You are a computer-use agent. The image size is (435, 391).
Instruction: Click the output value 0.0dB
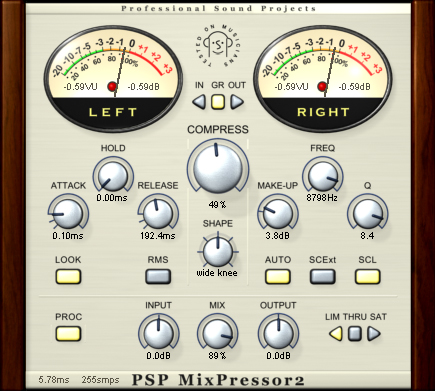pos(278,356)
